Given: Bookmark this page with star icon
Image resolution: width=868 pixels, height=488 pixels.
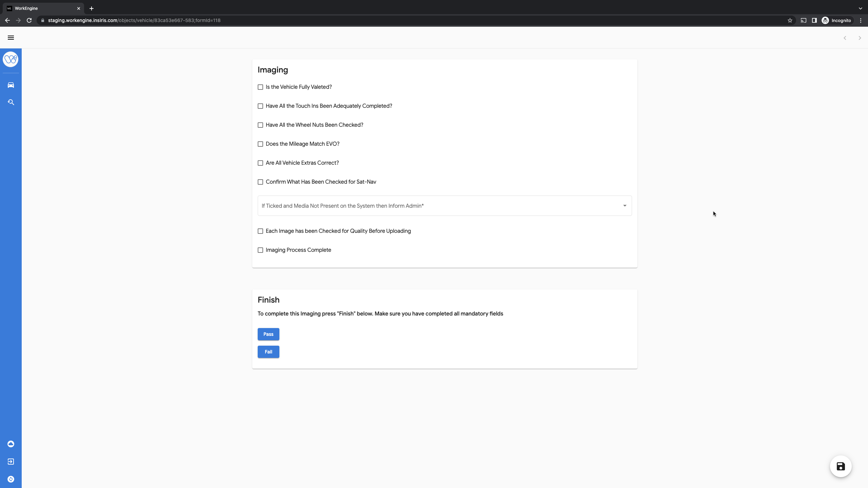Looking at the screenshot, I should [x=790, y=20].
